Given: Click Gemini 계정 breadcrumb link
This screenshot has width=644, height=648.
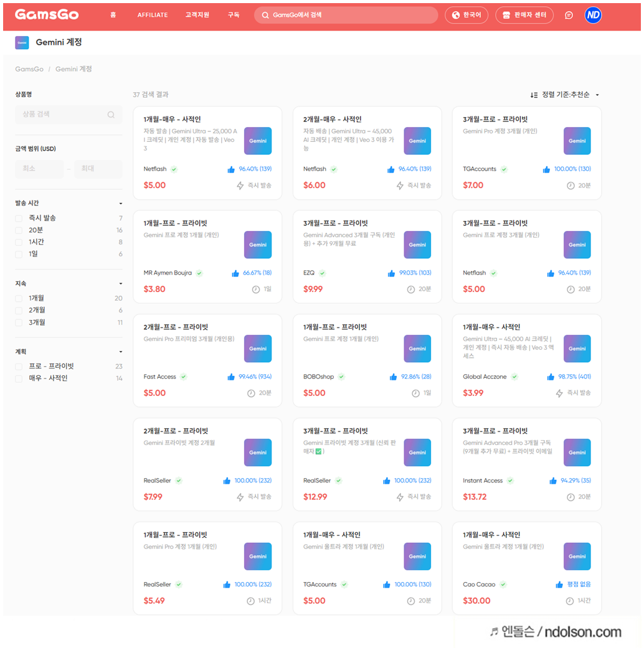Looking at the screenshot, I should click(x=73, y=69).
